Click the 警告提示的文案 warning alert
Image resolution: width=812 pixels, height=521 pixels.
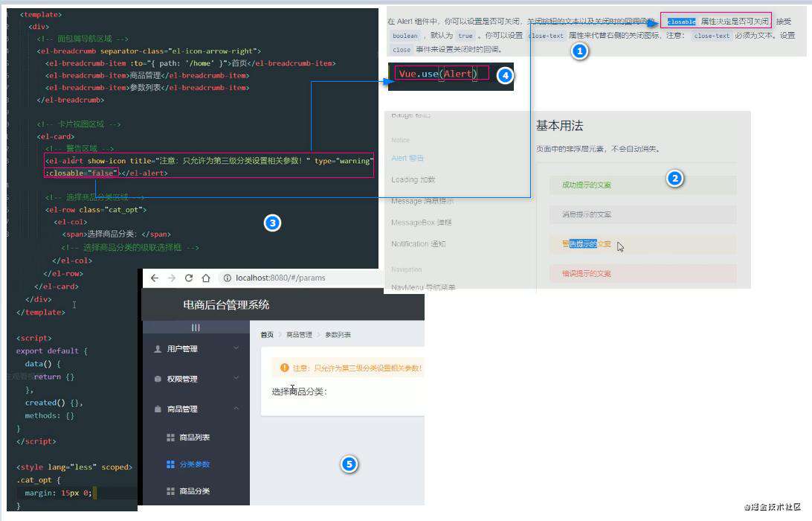pyautogui.click(x=642, y=243)
